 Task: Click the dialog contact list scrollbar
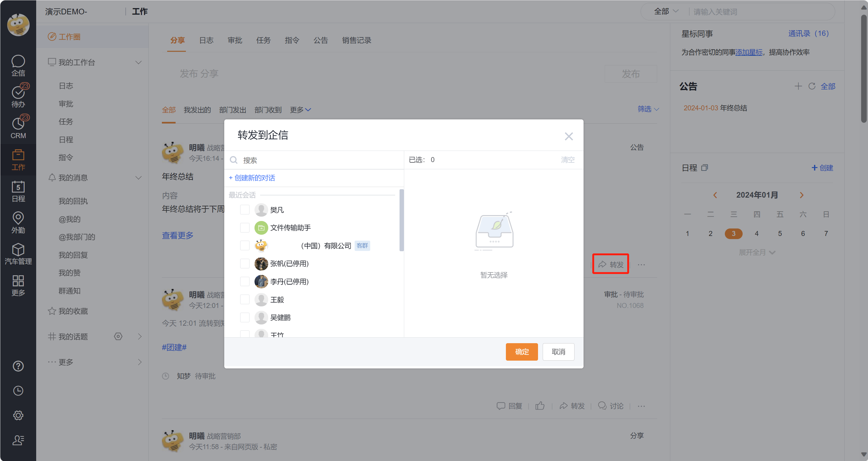(x=401, y=221)
